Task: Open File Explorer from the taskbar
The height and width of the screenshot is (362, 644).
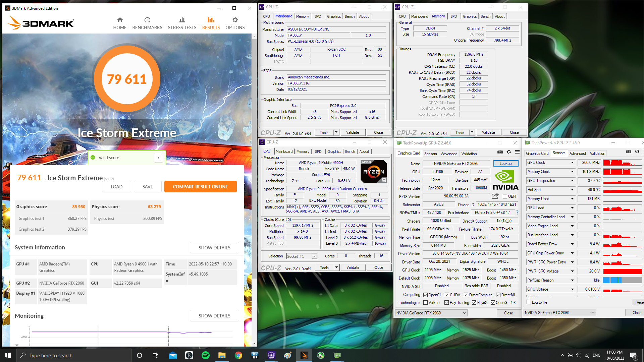Action: (x=222, y=355)
